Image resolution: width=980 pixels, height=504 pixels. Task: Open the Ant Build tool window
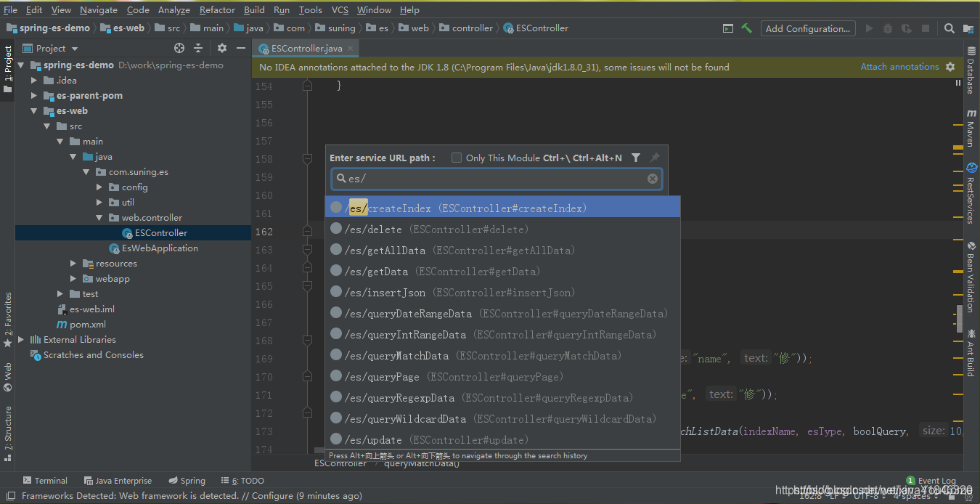(x=971, y=352)
